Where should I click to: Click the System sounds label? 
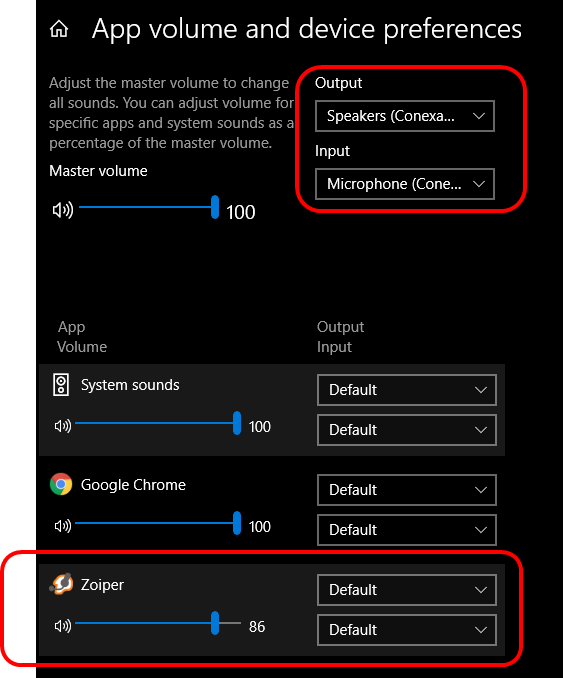coord(130,385)
